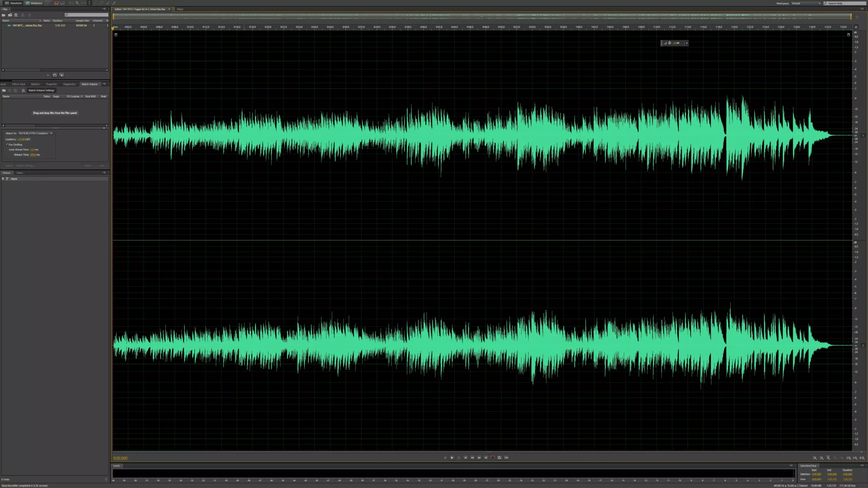
Task: Toggle the record button in the transport bar
Action: [x=492, y=457]
